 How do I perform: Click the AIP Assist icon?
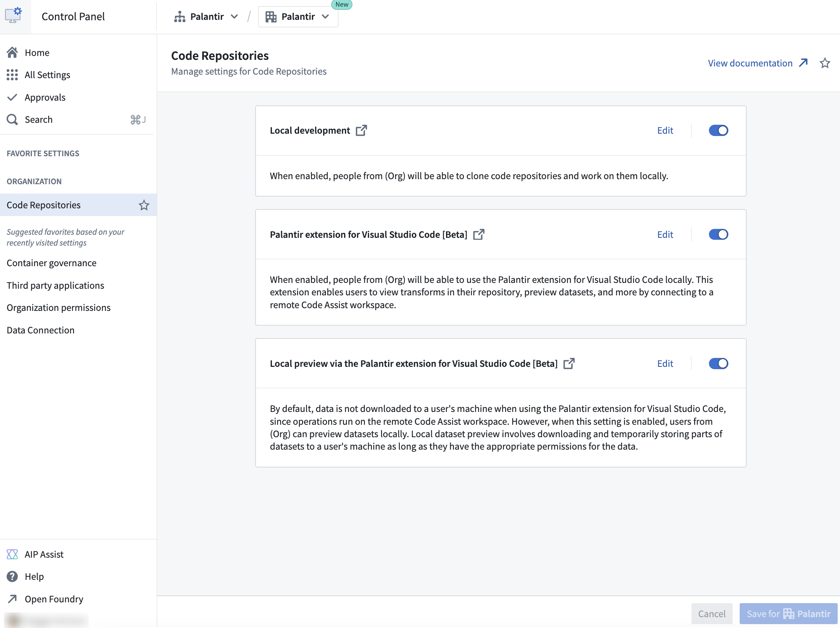coord(12,554)
